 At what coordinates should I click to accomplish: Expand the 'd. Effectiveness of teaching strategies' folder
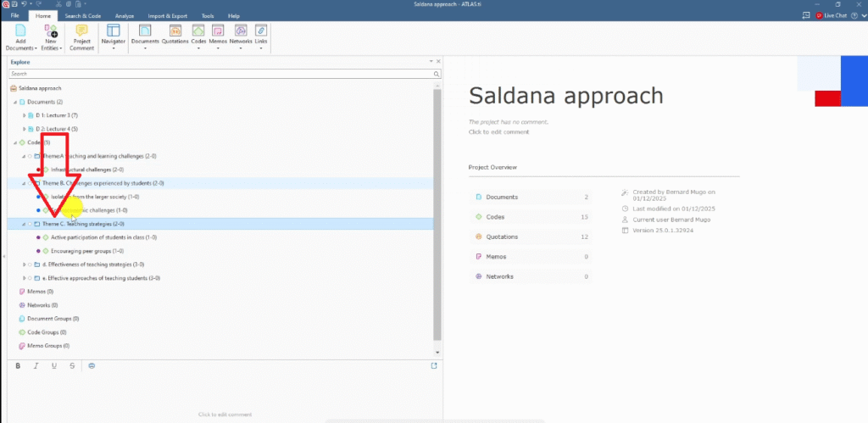click(x=24, y=264)
